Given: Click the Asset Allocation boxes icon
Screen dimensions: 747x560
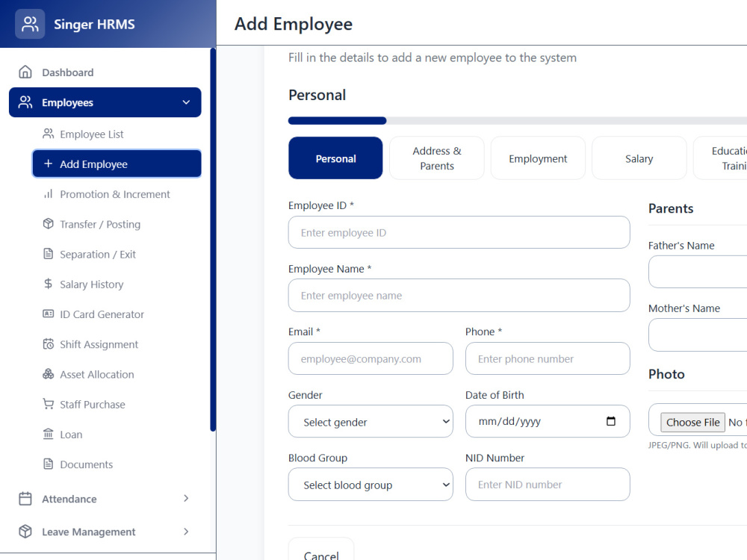Looking at the screenshot, I should (48, 374).
